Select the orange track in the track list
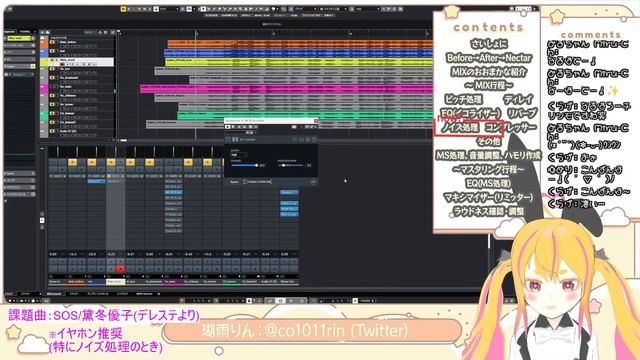This screenshot has height=360, width=640. click(x=77, y=44)
